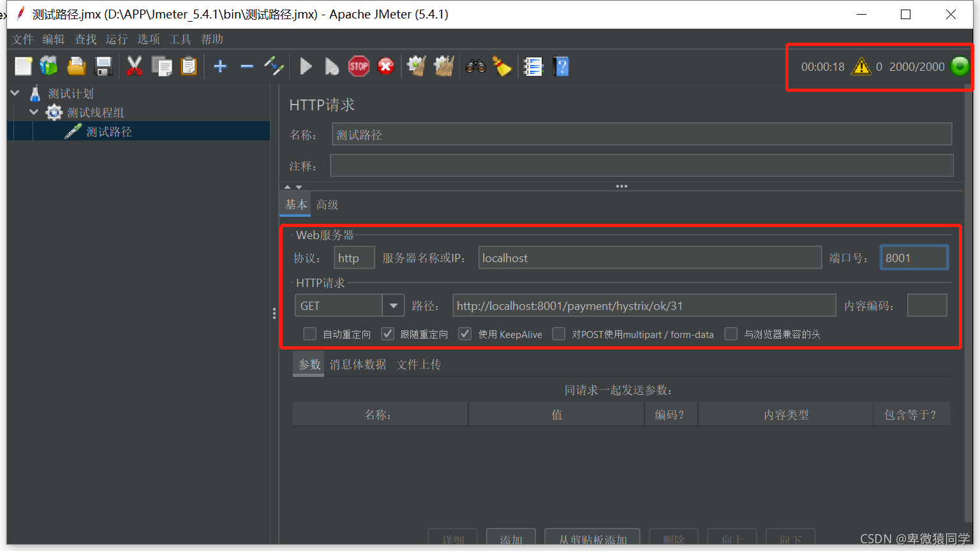
Task: Open the 运行 menu
Action: (x=117, y=40)
